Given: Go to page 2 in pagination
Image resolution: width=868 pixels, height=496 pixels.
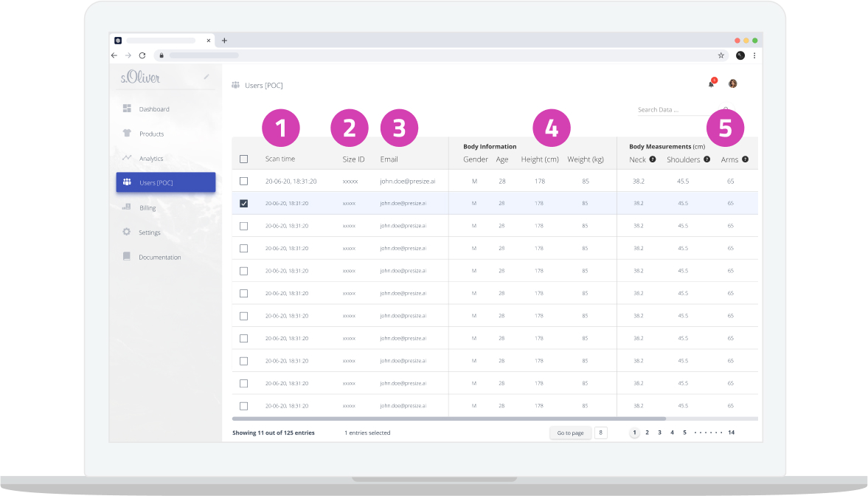Looking at the screenshot, I should [x=647, y=433].
